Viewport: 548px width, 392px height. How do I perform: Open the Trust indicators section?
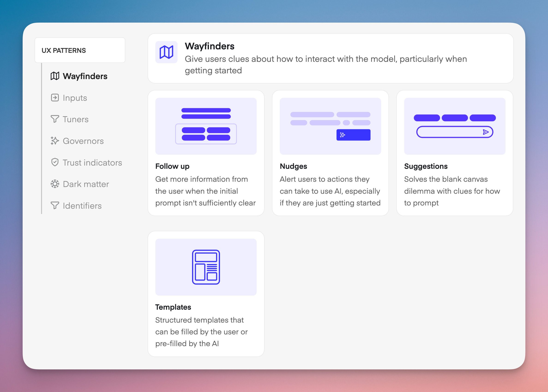point(92,163)
